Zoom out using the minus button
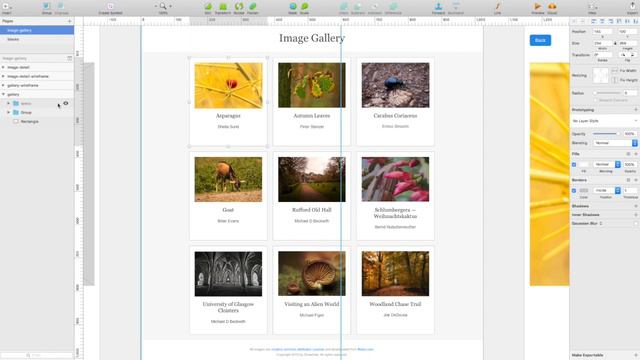640x360 pixels. pyautogui.click(x=156, y=6)
